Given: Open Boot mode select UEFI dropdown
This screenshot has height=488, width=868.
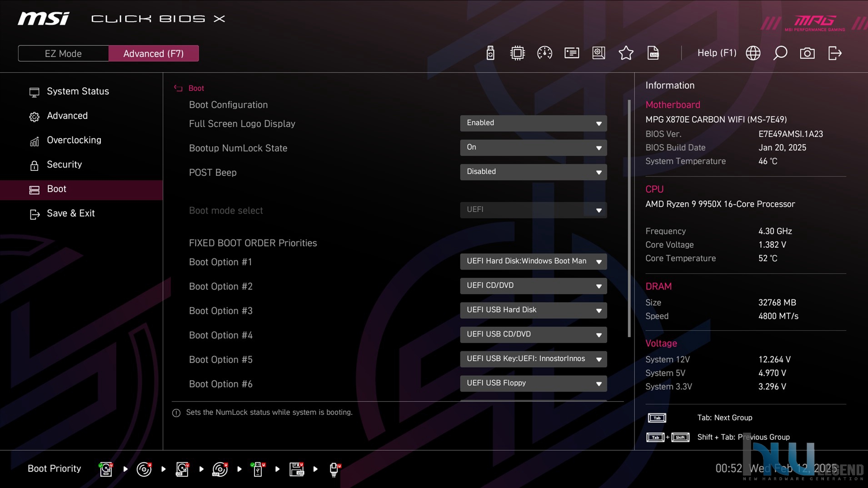Looking at the screenshot, I should tap(533, 210).
